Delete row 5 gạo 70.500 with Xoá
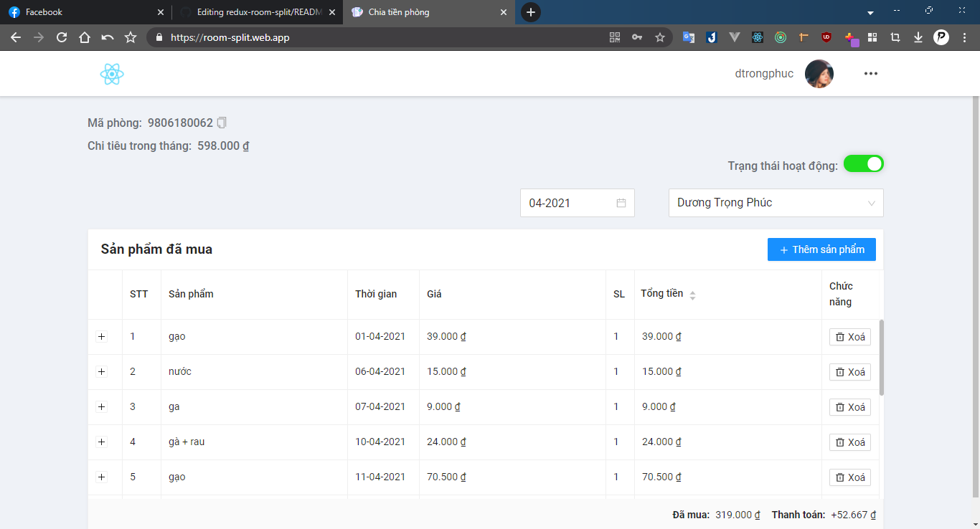 pos(850,477)
